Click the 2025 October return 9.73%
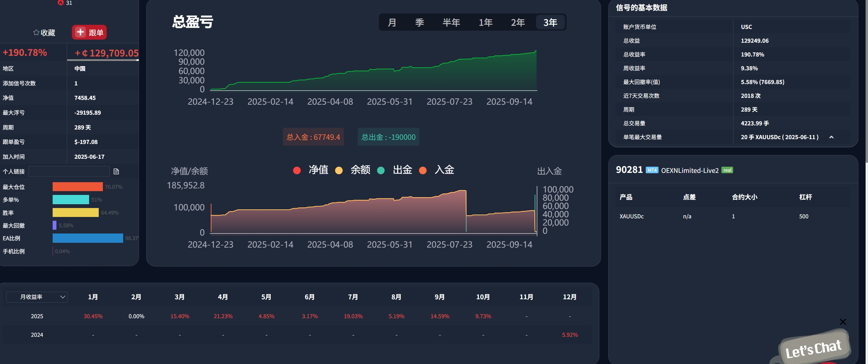The width and height of the screenshot is (868, 364). pyautogui.click(x=483, y=316)
